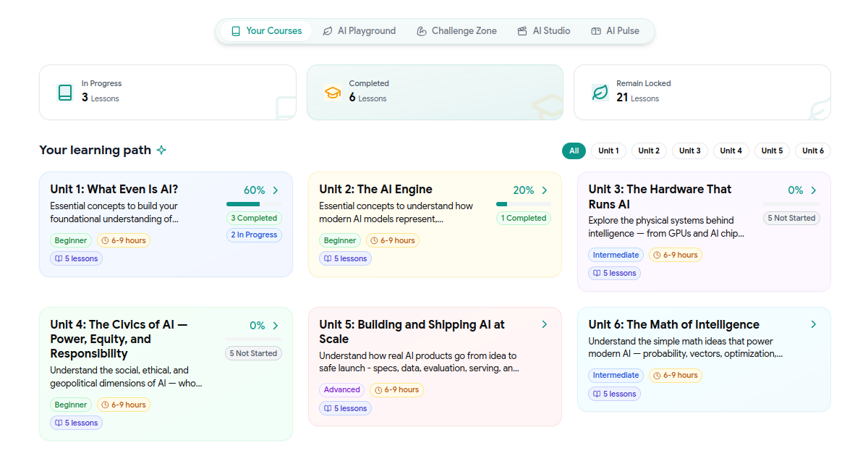Click the 21 Lessons Remain Locked count
Image resolution: width=868 pixels, height=456 pixels.
637,98
